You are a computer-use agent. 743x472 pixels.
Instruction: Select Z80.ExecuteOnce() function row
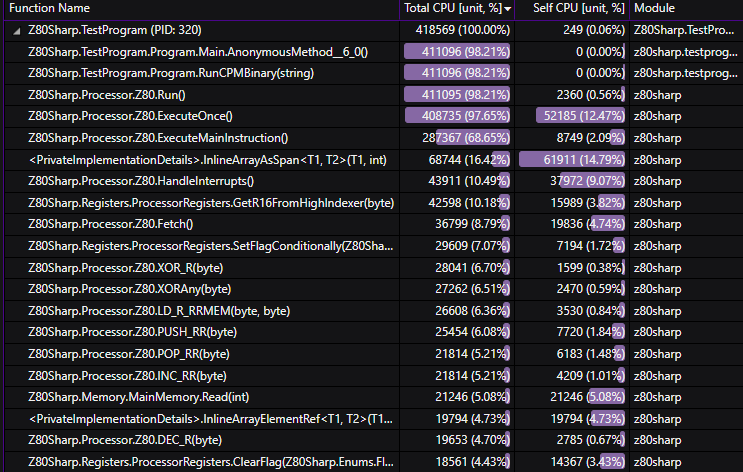coord(372,116)
